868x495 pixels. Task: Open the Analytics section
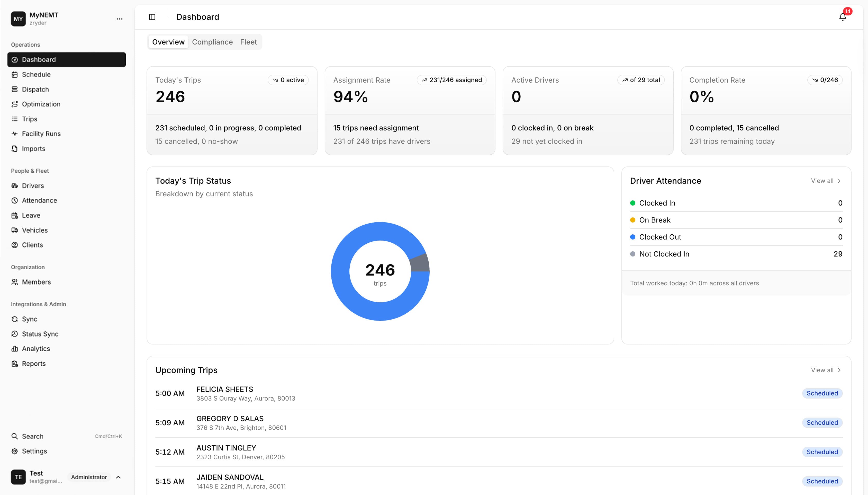pyautogui.click(x=35, y=348)
